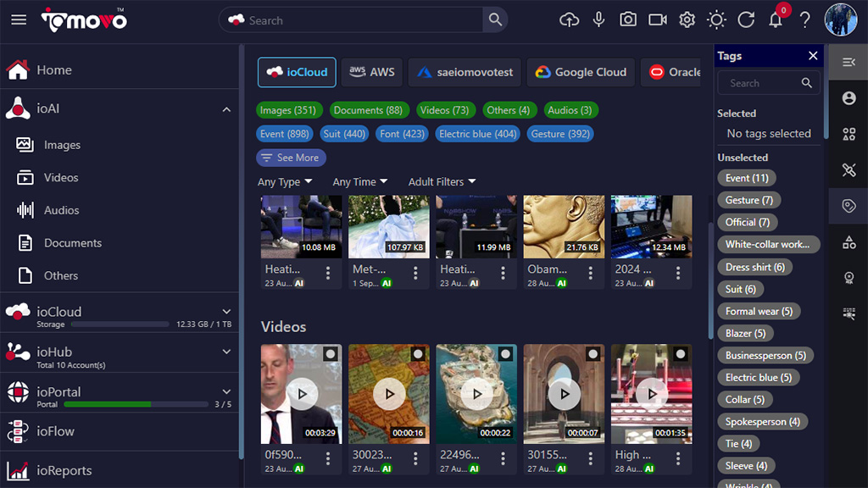The image size is (868, 488).
Task: Switch to light theme with sun icon
Action: click(716, 20)
